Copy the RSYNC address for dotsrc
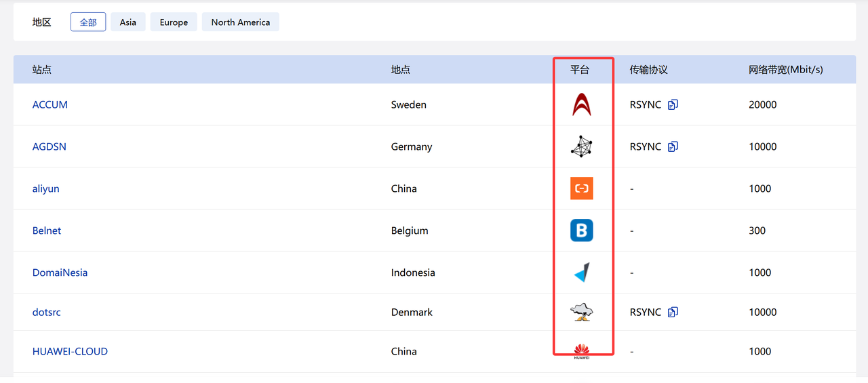The width and height of the screenshot is (868, 383). pos(673,312)
